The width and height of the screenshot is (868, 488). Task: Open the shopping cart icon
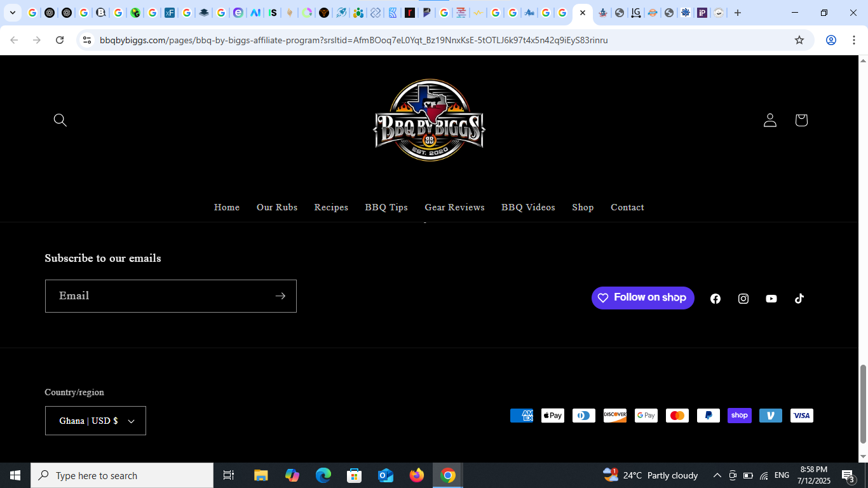click(801, 120)
